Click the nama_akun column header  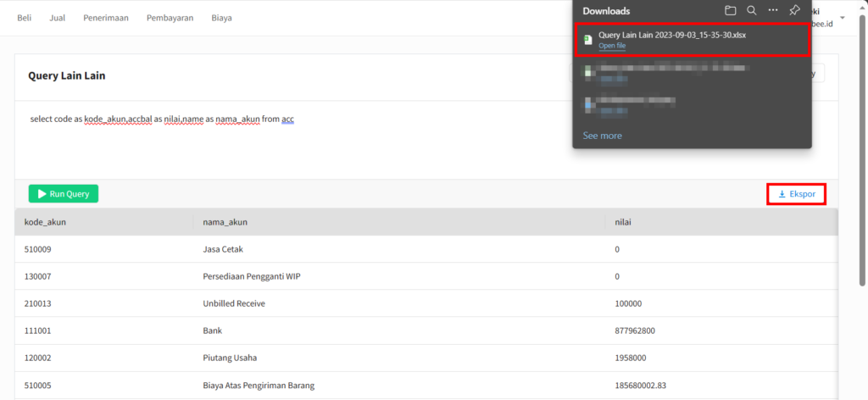tap(225, 223)
